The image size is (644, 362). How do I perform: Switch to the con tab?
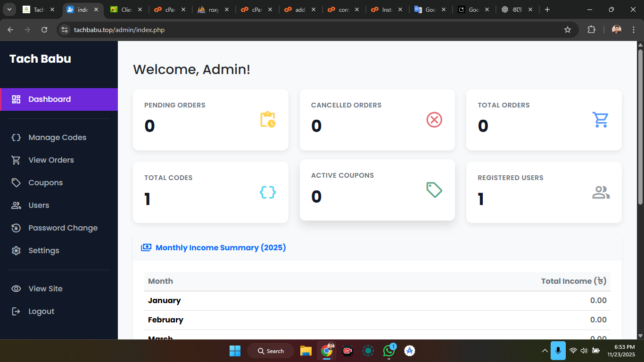point(343,9)
